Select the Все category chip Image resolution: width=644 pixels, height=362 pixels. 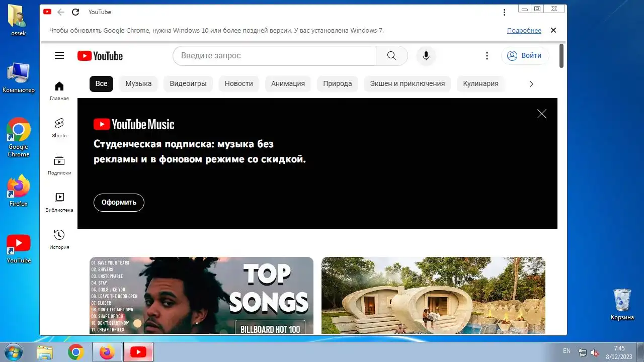(102, 84)
